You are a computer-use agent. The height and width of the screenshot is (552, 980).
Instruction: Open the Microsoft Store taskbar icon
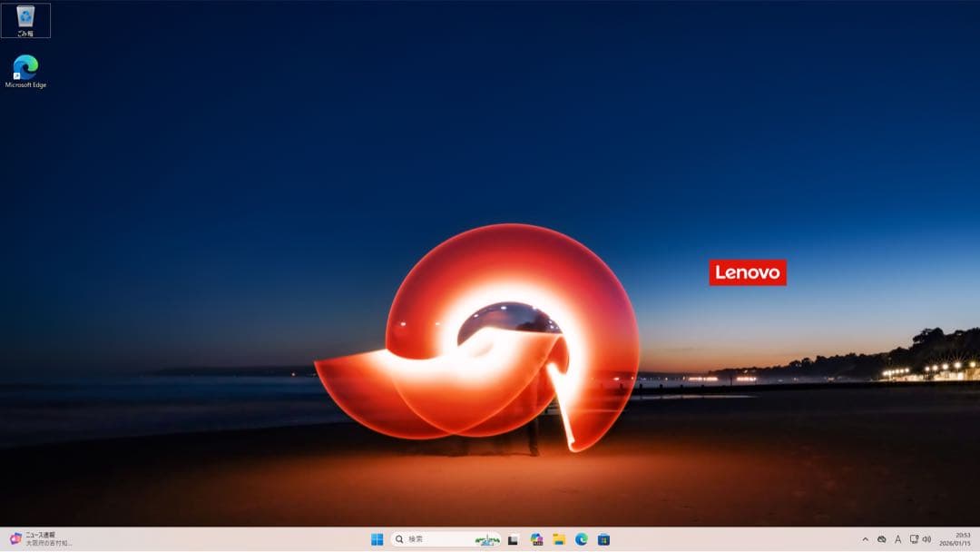coord(603,538)
